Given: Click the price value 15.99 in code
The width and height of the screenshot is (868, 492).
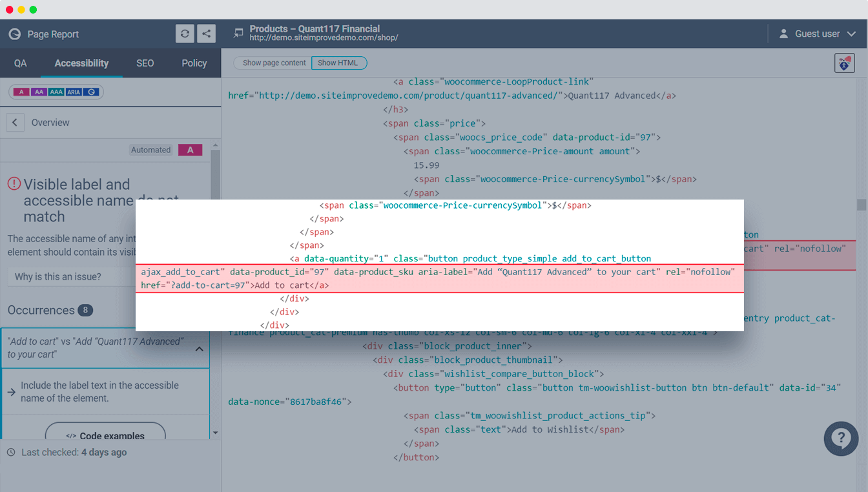Looking at the screenshot, I should click(x=426, y=165).
